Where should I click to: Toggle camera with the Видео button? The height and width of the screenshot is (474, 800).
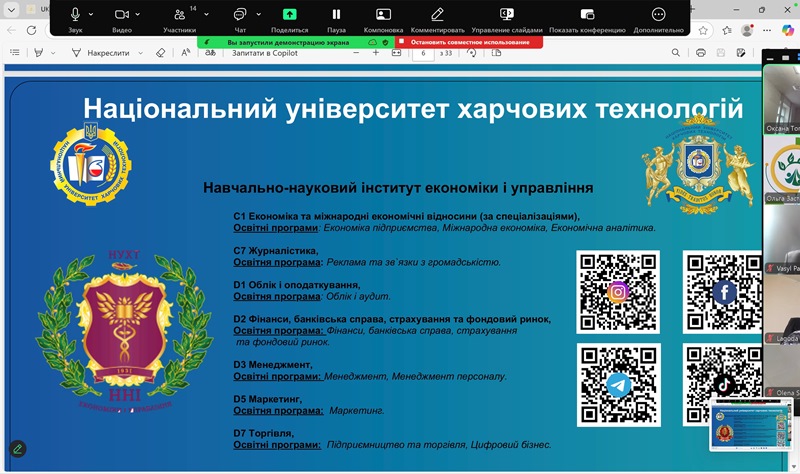pyautogui.click(x=122, y=15)
